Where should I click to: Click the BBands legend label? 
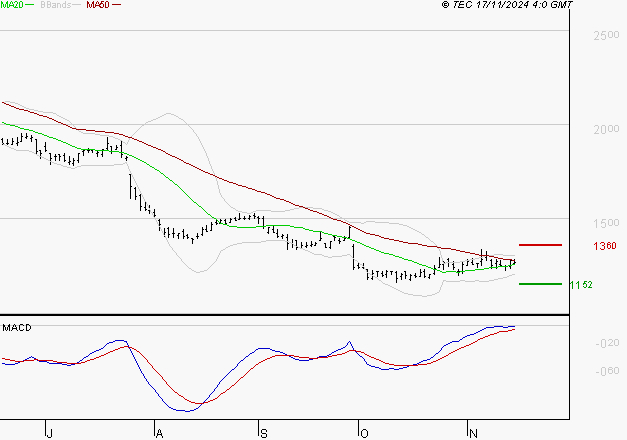pyautogui.click(x=55, y=4)
